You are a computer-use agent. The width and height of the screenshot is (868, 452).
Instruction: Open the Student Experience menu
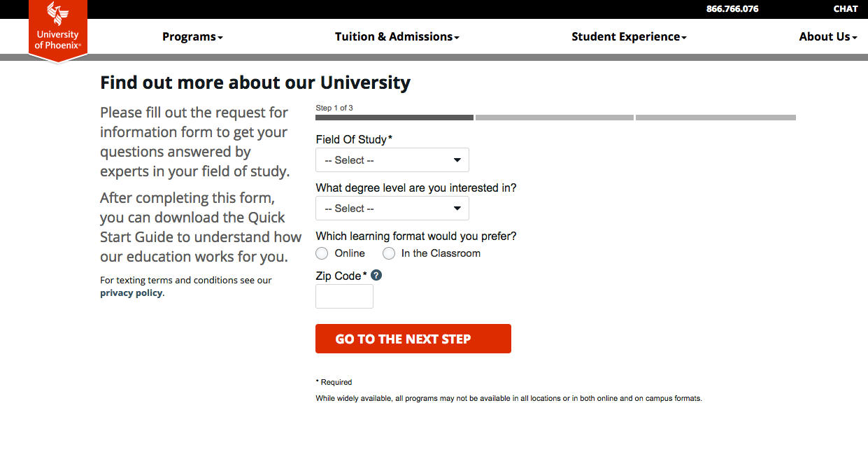629,37
